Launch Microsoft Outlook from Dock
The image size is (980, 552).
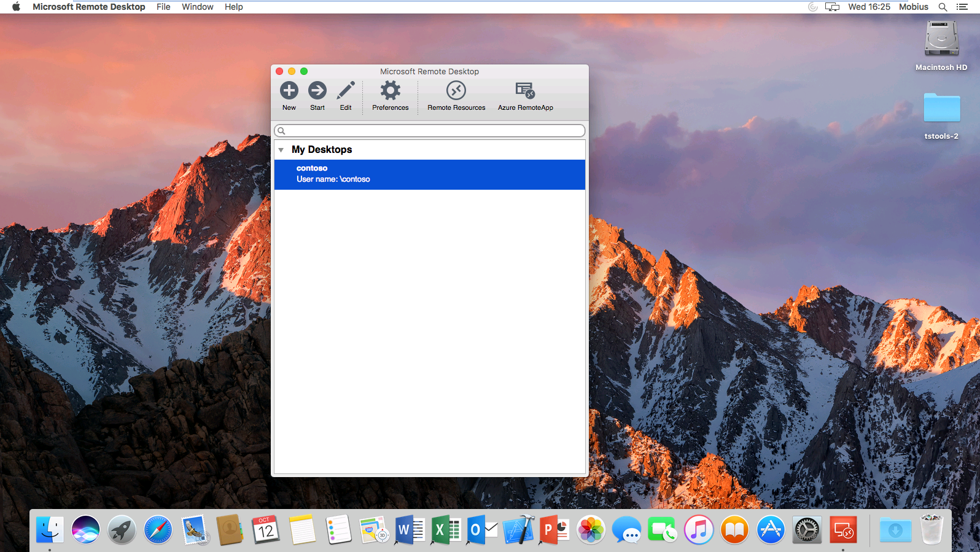(x=482, y=529)
